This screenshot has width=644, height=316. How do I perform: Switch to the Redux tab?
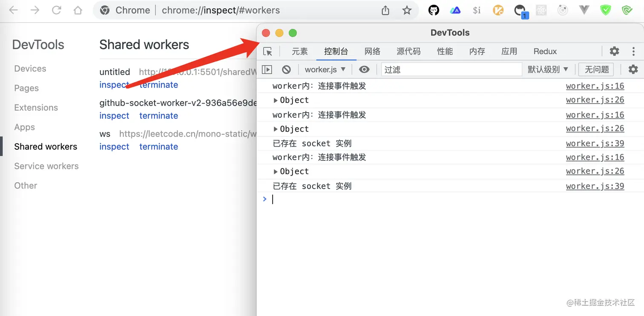click(x=545, y=51)
